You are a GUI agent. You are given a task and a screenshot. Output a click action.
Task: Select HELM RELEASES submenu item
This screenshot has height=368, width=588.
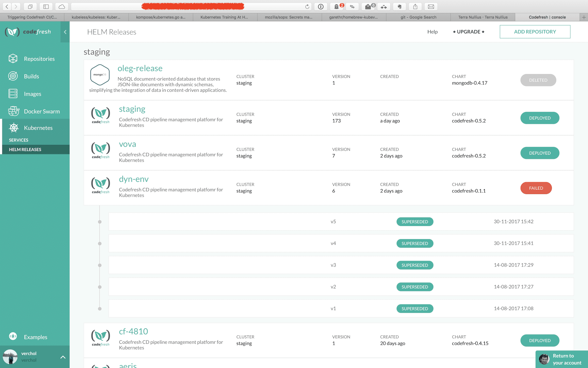click(25, 149)
